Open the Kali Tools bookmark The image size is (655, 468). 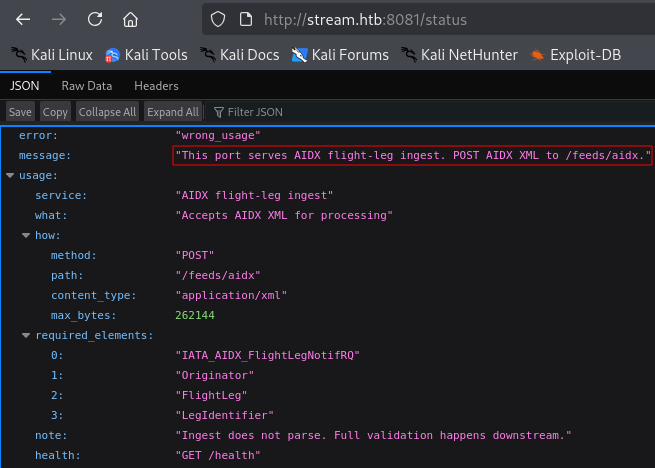pos(146,55)
